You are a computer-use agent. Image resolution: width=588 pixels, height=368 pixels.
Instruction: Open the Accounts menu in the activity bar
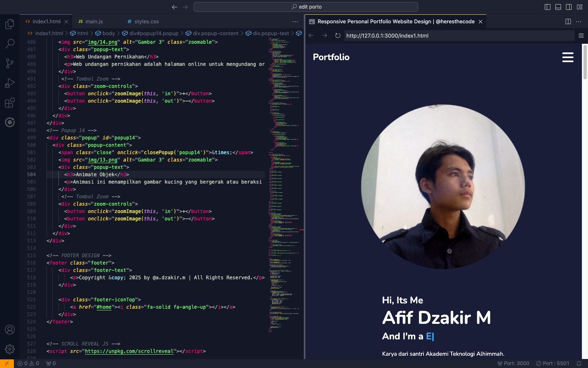[10, 330]
